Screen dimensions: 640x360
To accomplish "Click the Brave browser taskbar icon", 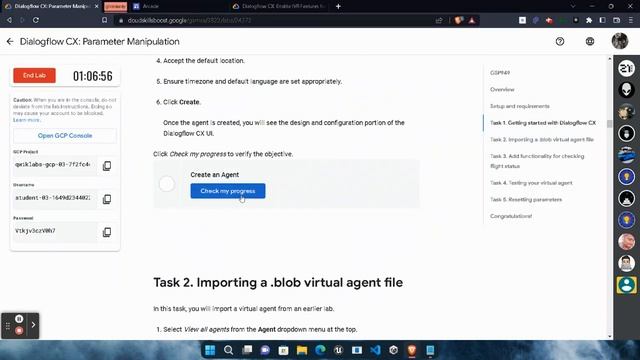I will pos(412,350).
